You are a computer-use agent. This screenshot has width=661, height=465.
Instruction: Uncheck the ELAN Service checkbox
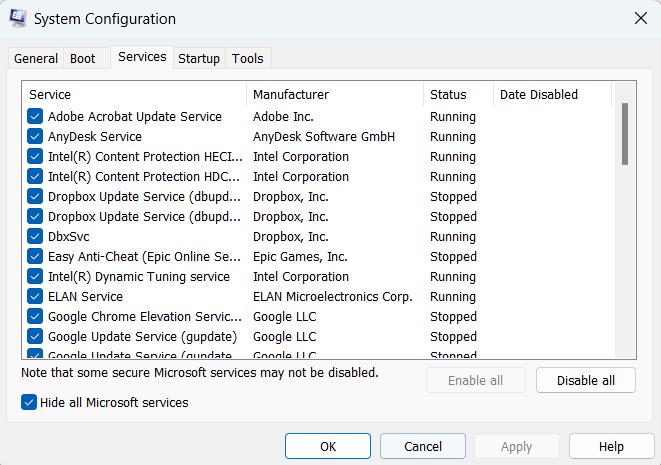(35, 296)
